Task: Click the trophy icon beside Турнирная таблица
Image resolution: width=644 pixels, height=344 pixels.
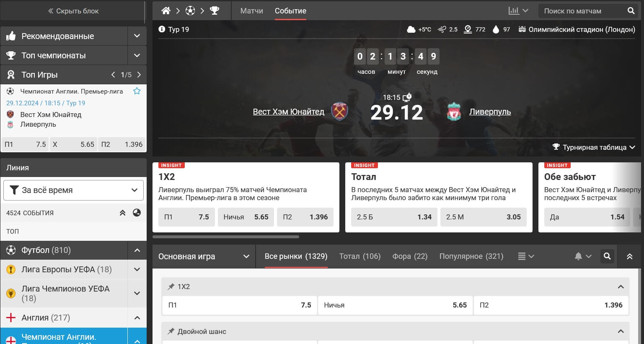Action: (556, 147)
